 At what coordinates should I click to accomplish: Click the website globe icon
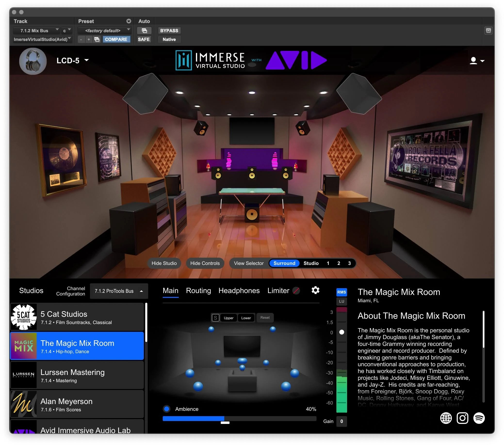tap(446, 418)
